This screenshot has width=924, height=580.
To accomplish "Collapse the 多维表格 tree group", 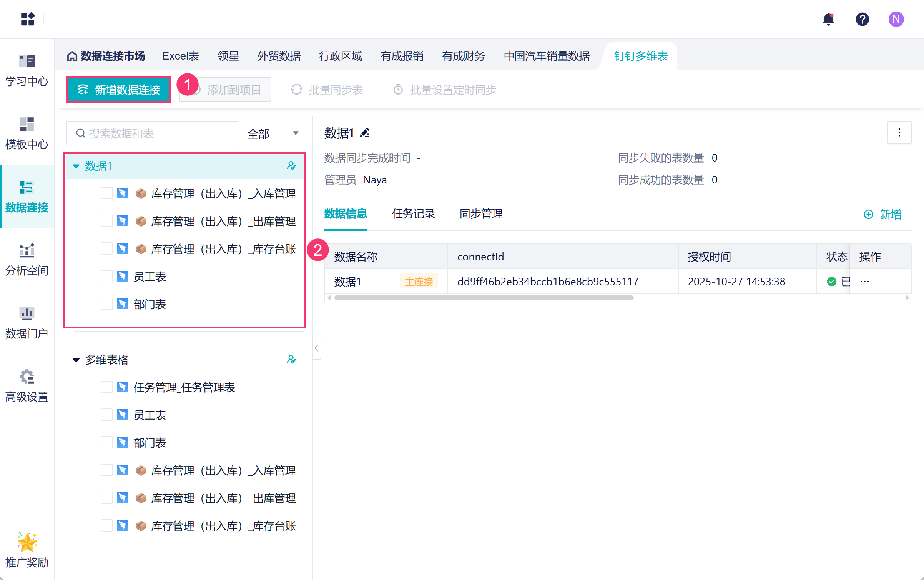I will (x=76, y=360).
